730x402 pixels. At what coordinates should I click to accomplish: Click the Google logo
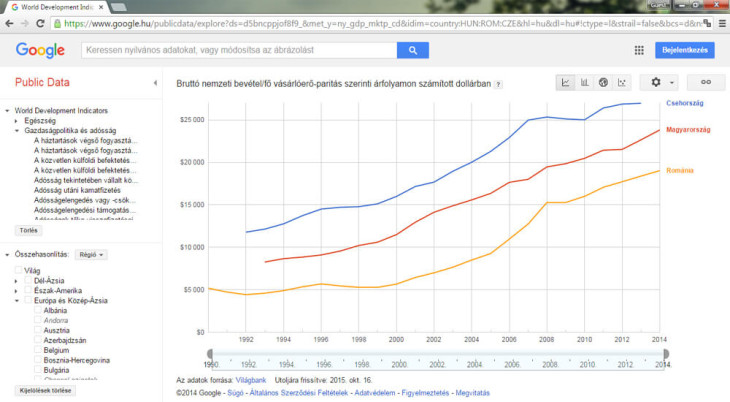[x=40, y=50]
